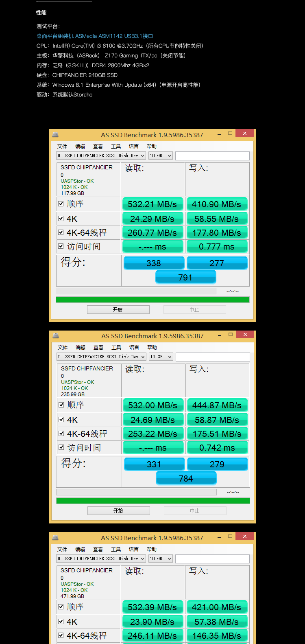The height and width of the screenshot is (644, 305).
Task: Open the 工具 menu in the 117.99 GB window
Action: [116, 146]
